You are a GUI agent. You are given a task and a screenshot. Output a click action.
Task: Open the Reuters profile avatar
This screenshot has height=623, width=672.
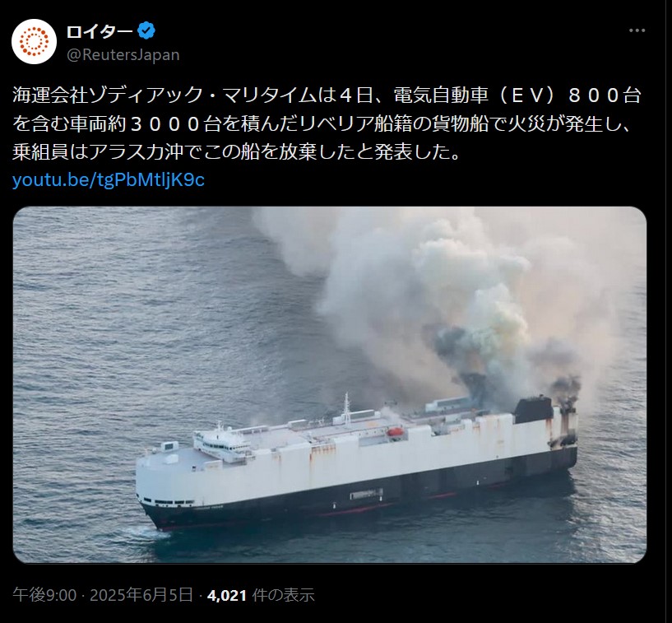coord(35,42)
